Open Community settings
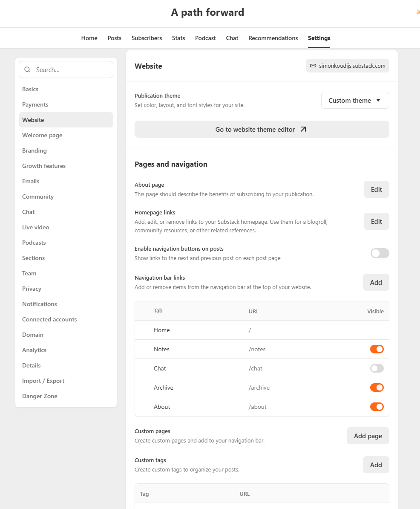420x509 pixels. coord(66,197)
